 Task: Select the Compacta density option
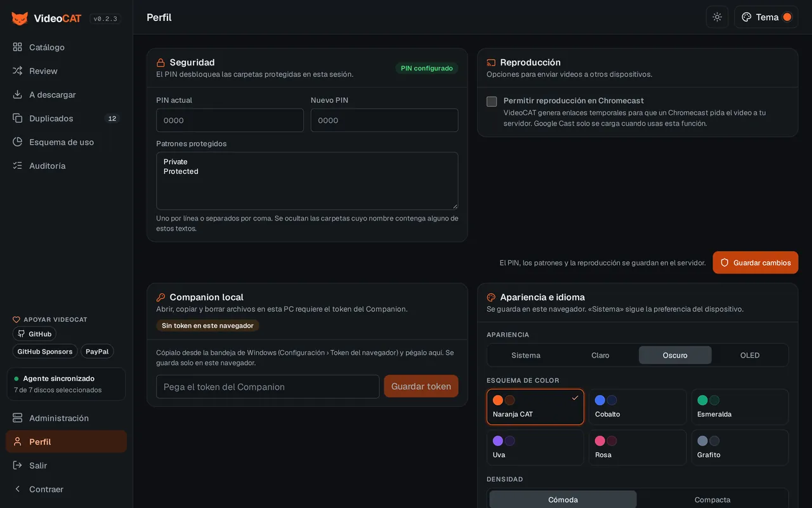[x=712, y=500]
